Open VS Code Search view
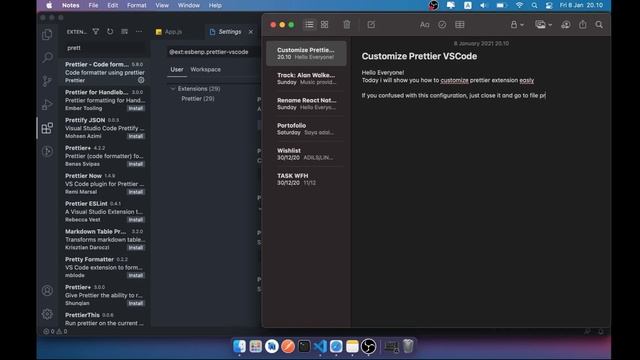 coord(47,57)
